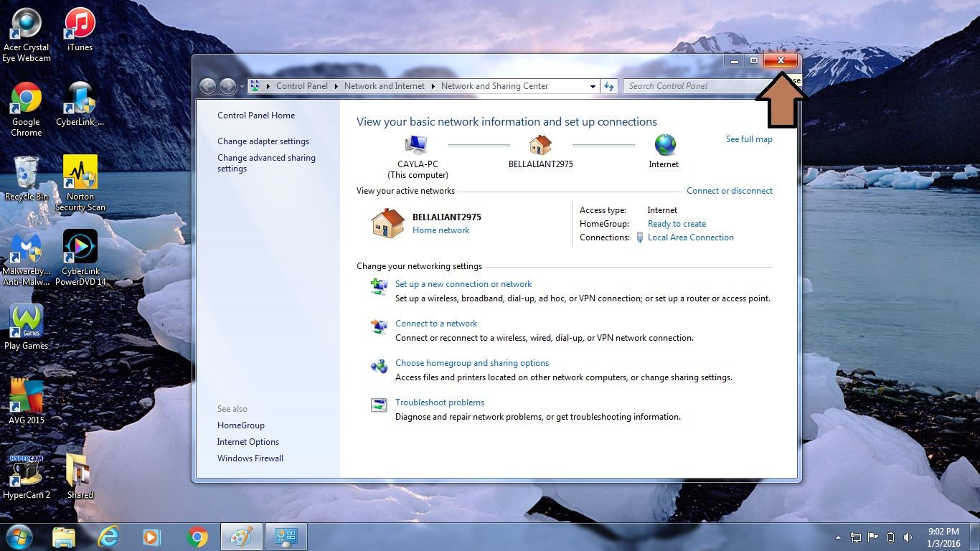Screen dimensions: 980x551
Task: Select the CAYLA-PC computer icon
Action: 416,145
